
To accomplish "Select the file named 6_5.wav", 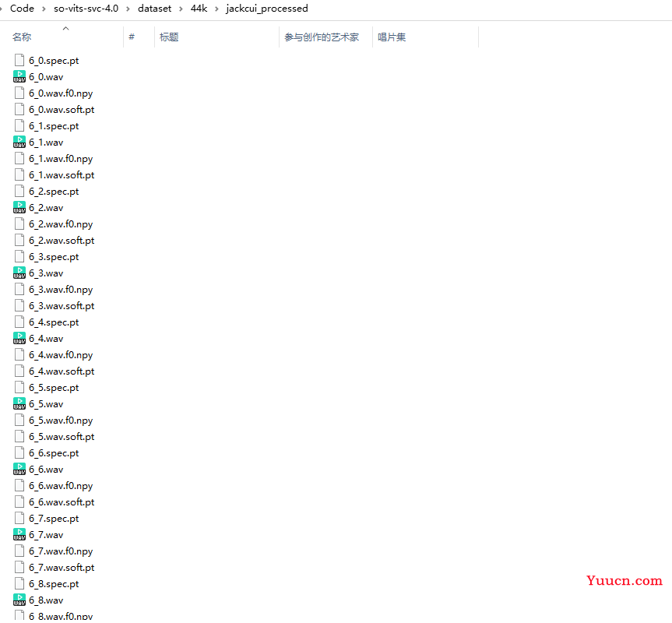I will pyautogui.click(x=46, y=404).
